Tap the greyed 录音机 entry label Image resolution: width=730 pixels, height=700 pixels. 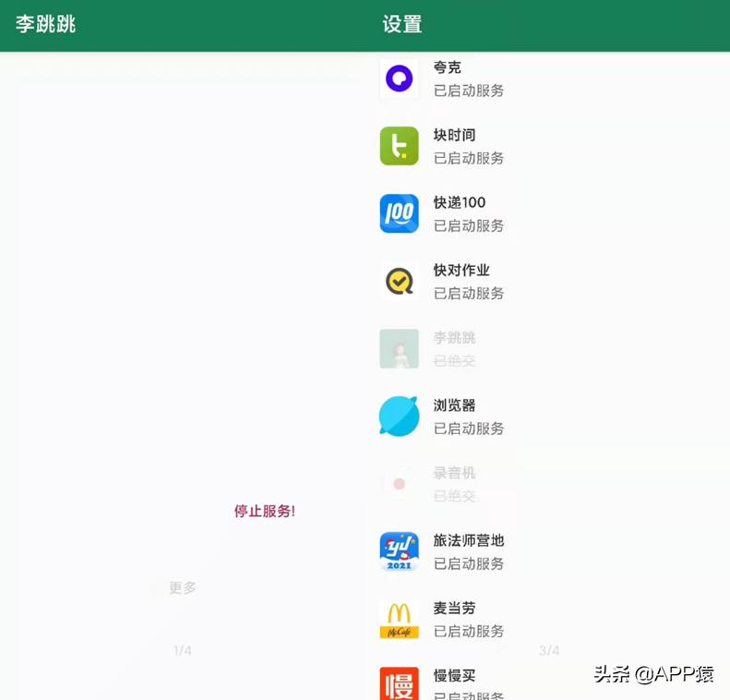[454, 473]
